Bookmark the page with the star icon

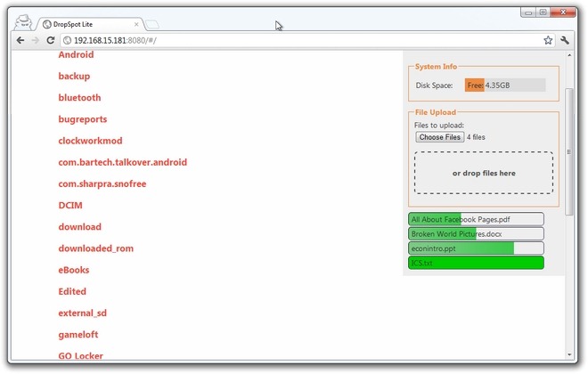548,40
